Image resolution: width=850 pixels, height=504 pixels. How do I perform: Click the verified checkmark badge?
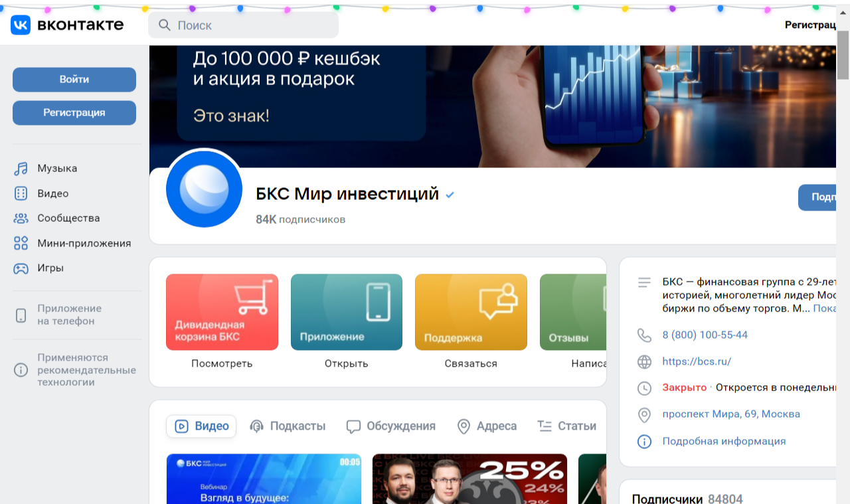point(450,195)
